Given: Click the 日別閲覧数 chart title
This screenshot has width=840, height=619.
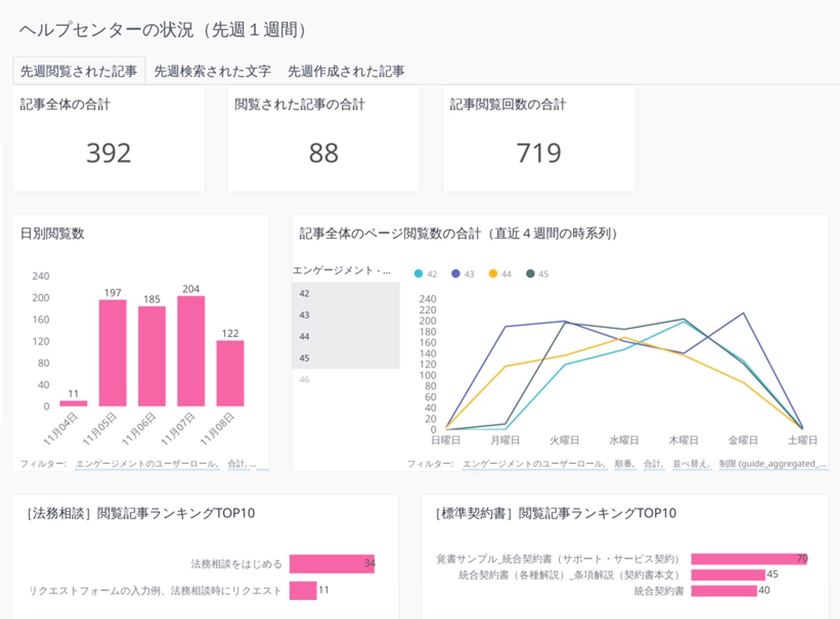Looking at the screenshot, I should (x=52, y=233).
